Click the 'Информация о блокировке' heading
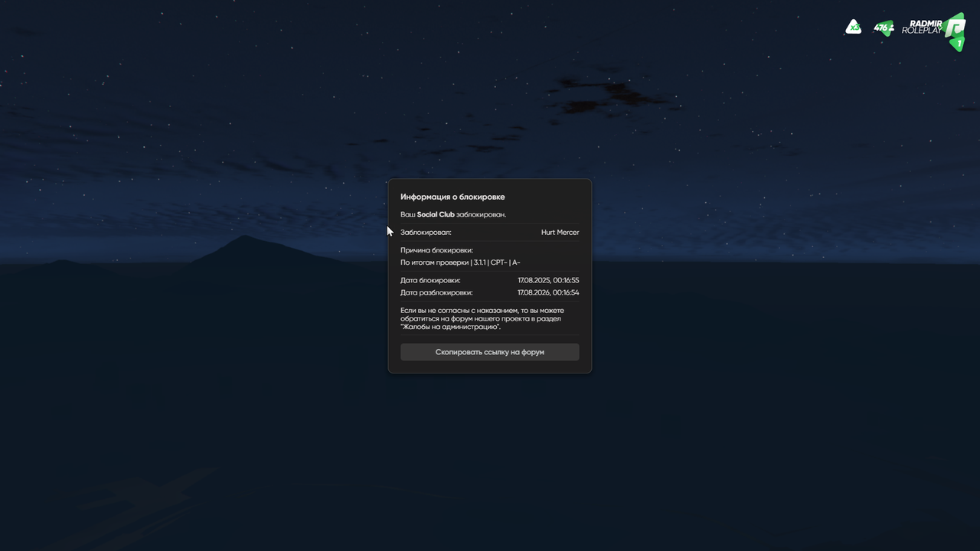This screenshot has height=551, width=980. (x=452, y=197)
